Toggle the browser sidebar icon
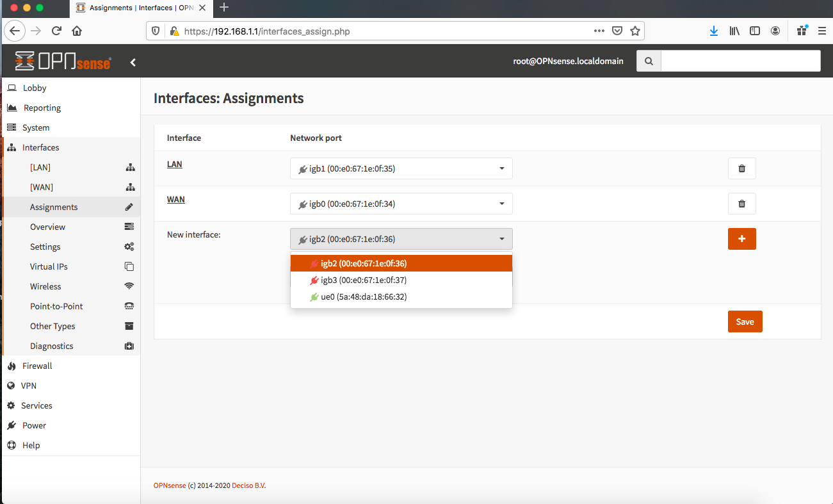Screen dimensions: 833x504 pos(755,31)
